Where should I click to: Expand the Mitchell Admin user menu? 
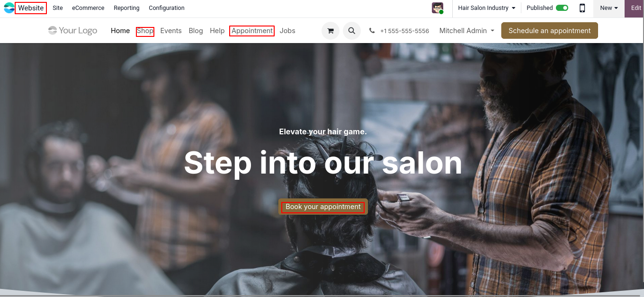pos(466,31)
